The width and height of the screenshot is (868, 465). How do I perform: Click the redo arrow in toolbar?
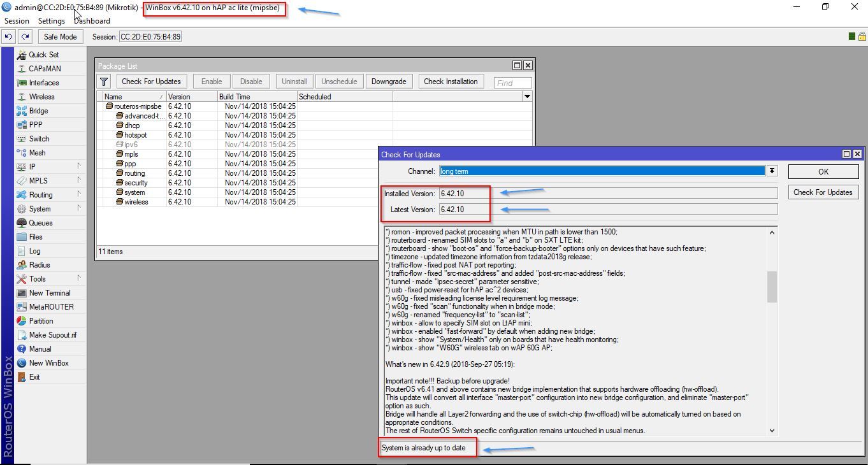(x=25, y=37)
